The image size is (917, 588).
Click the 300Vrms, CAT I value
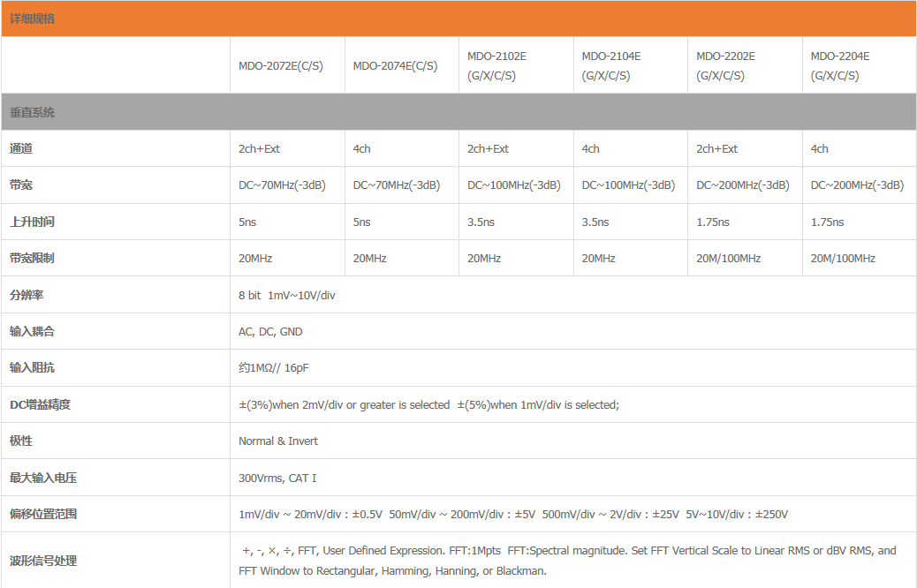pos(277,479)
